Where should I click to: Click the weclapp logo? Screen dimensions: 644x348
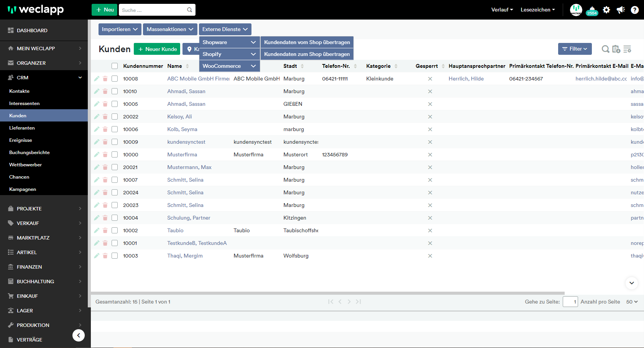pyautogui.click(x=36, y=10)
